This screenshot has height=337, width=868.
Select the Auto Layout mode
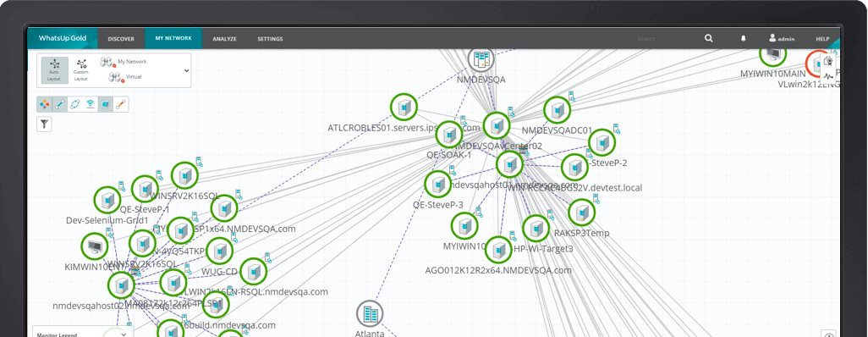tap(54, 69)
